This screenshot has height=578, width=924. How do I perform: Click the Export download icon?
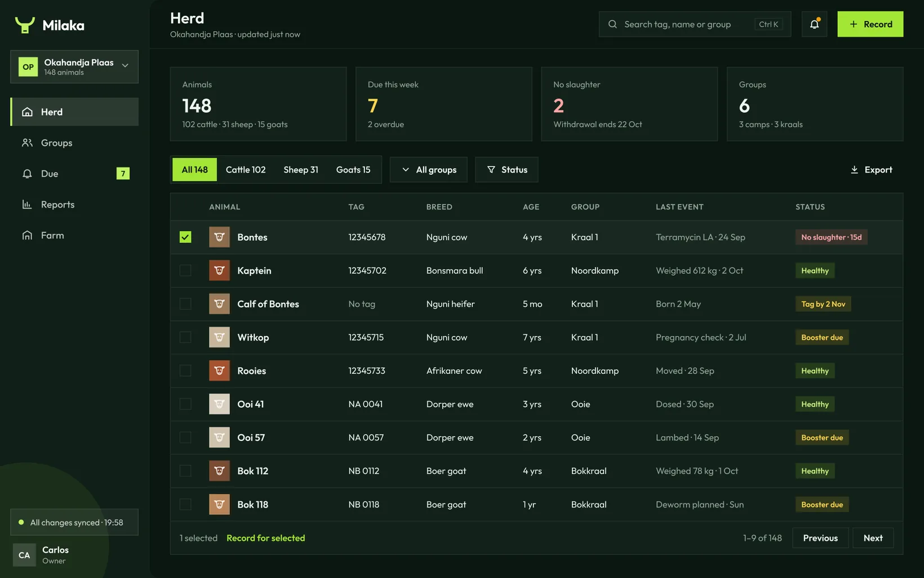point(854,170)
